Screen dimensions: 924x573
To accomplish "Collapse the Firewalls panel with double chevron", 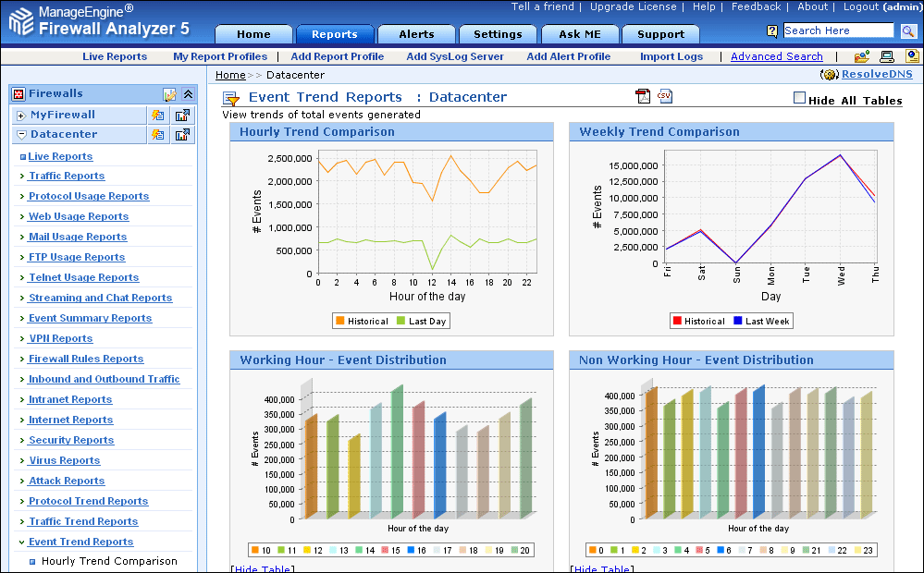I will pos(188,94).
